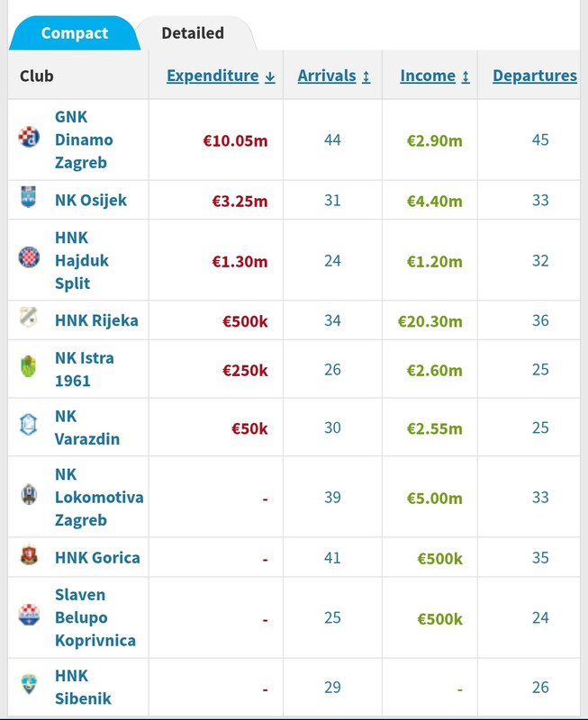Sort by the Departures column header
The width and height of the screenshot is (588, 720).
coord(535,76)
